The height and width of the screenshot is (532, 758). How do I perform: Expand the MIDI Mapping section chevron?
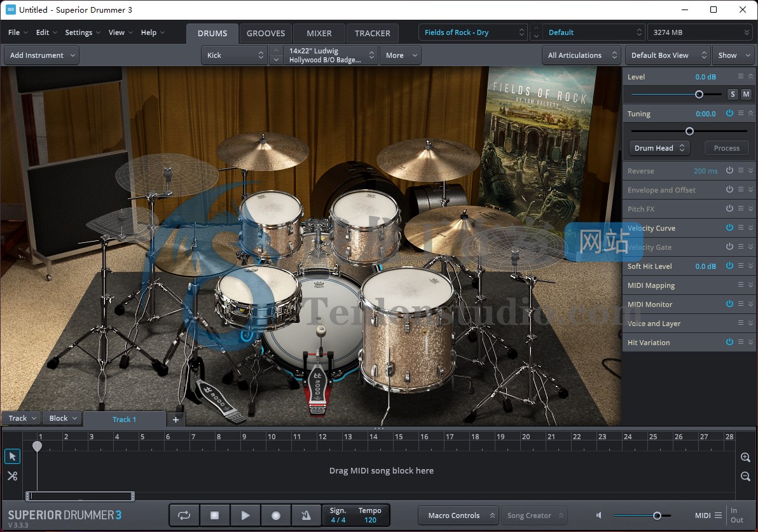coord(751,285)
